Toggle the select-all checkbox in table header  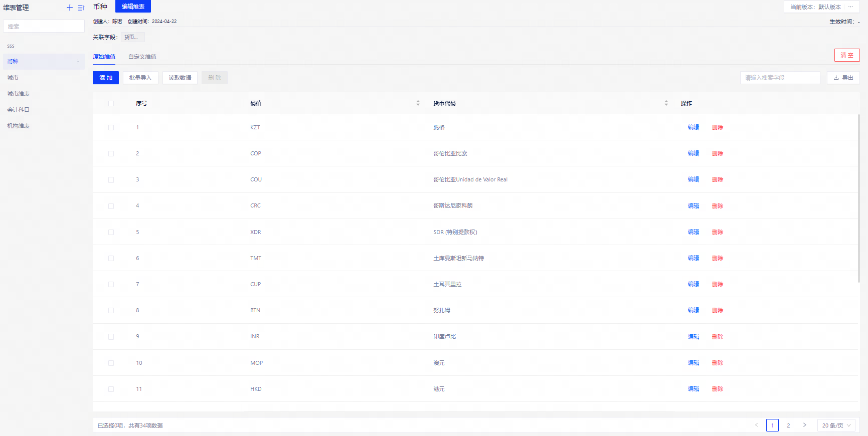tap(111, 104)
